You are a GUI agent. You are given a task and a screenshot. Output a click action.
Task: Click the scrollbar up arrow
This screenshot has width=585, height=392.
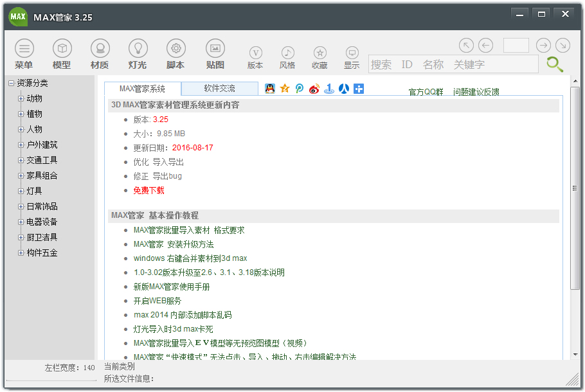point(575,81)
